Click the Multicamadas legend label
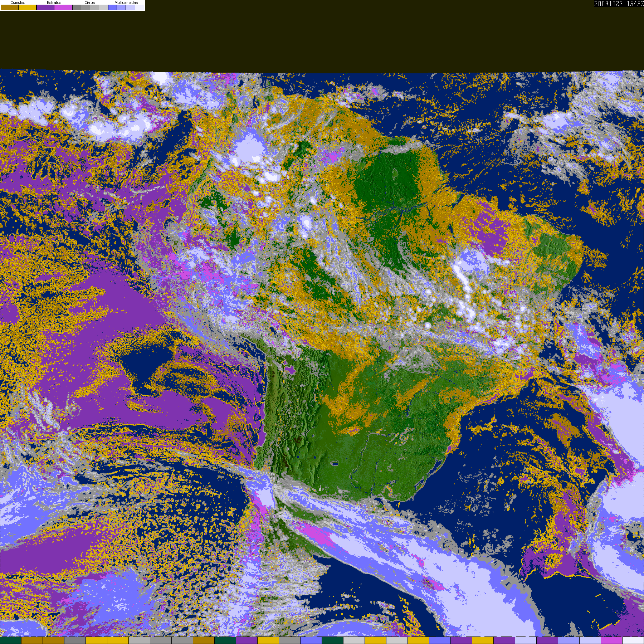The width and height of the screenshot is (644, 644). 126,3
